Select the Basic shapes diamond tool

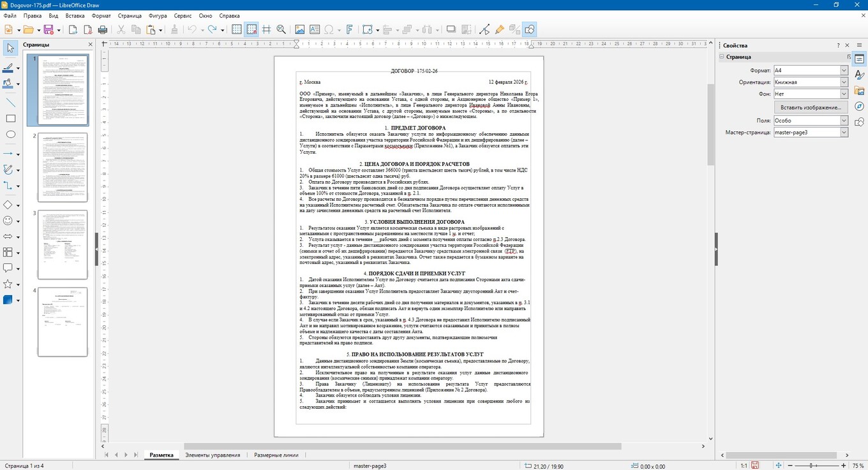(x=8, y=205)
